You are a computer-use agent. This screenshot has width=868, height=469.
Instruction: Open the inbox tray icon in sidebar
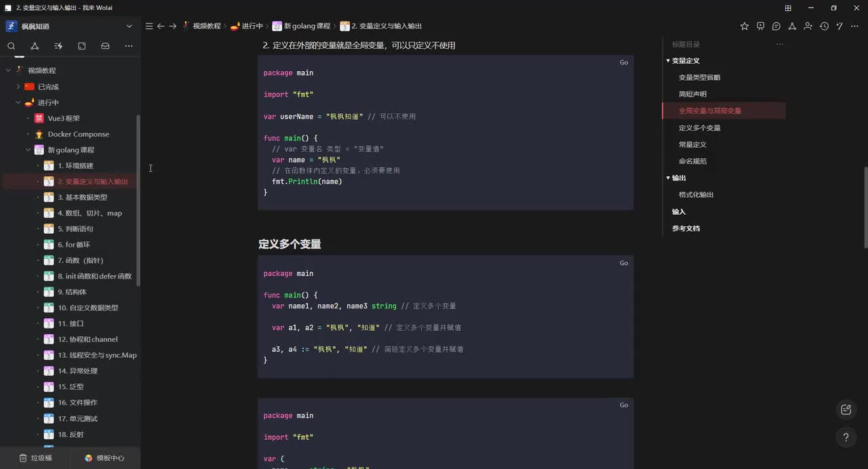click(x=105, y=46)
